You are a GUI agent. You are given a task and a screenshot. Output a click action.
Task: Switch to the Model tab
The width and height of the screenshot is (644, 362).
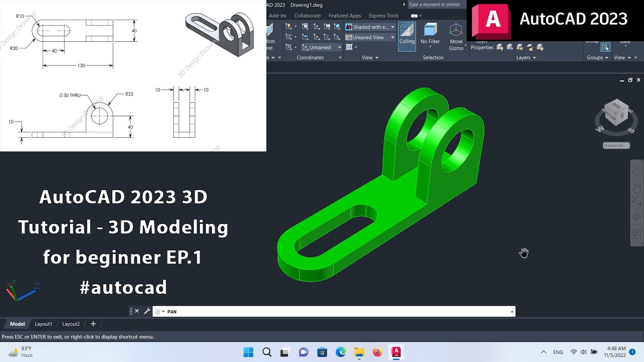click(17, 324)
